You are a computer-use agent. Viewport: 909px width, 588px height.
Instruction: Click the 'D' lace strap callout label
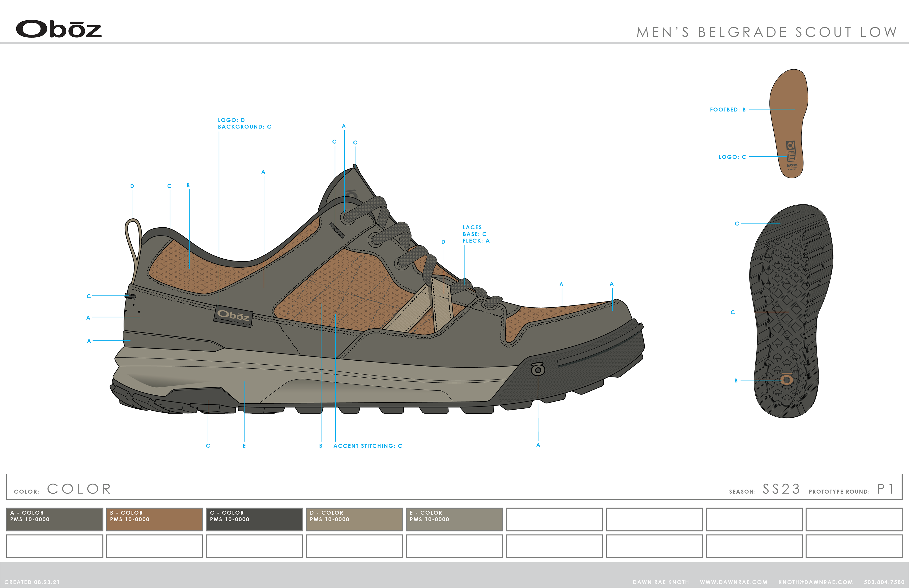(x=443, y=242)
